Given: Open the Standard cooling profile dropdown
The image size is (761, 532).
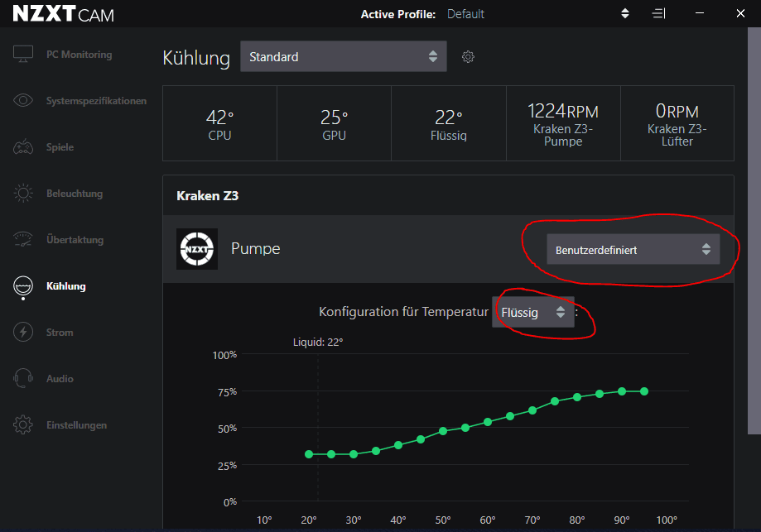Looking at the screenshot, I should (344, 57).
